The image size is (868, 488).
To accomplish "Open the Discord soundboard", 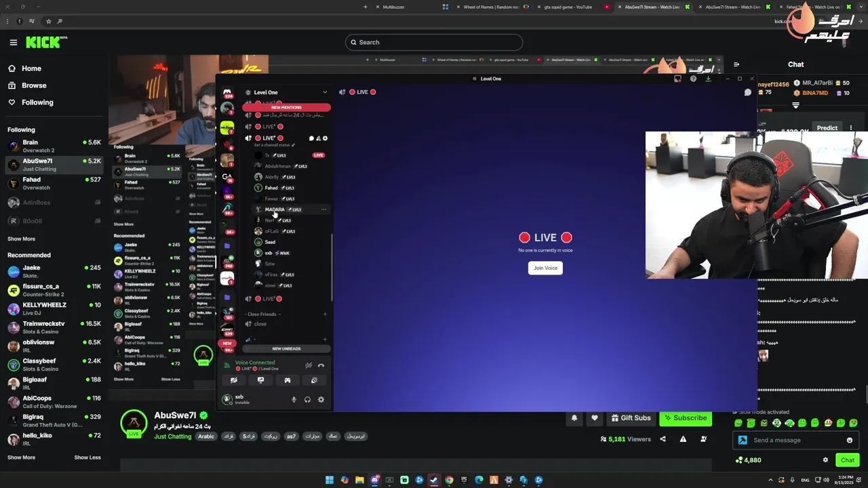I will tap(314, 380).
